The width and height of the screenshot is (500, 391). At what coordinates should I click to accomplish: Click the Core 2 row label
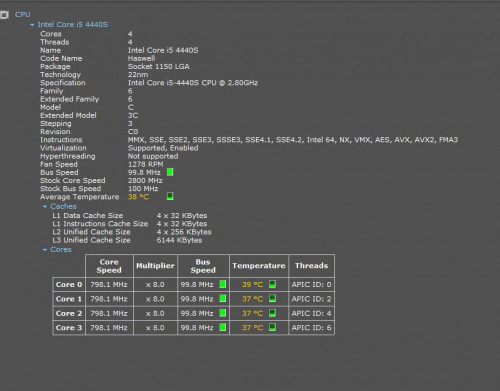[69, 313]
